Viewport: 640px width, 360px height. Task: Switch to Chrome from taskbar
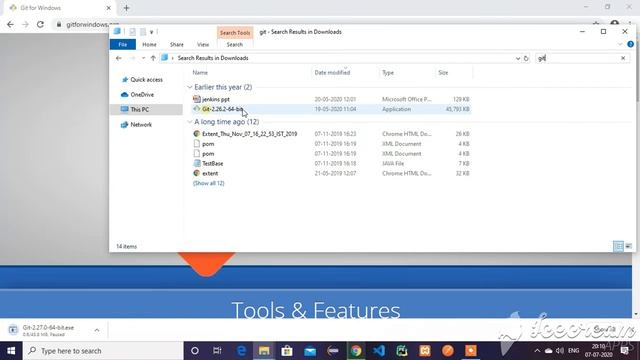point(356,351)
